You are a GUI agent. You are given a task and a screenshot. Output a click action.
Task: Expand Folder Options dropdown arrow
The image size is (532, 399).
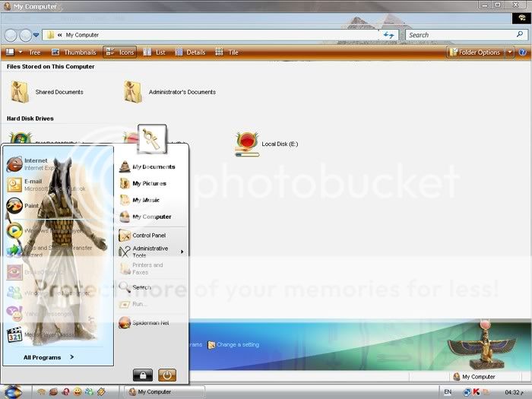point(510,52)
